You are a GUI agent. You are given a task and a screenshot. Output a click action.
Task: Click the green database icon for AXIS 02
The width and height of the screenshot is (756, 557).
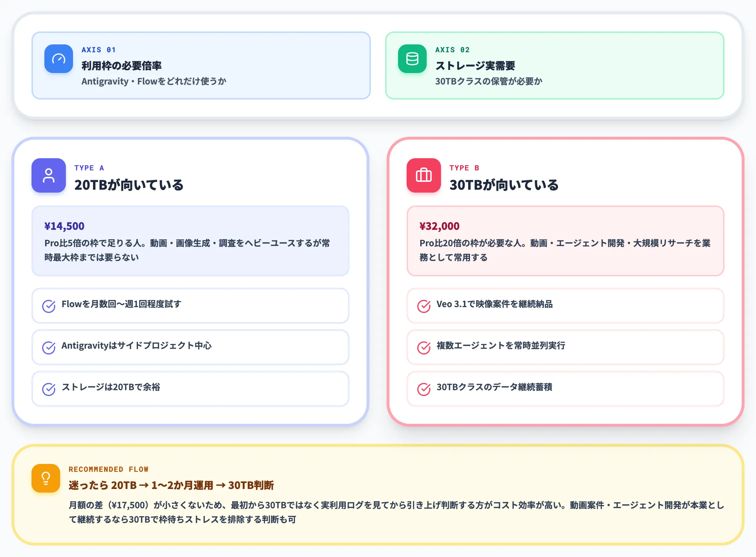coord(412,59)
